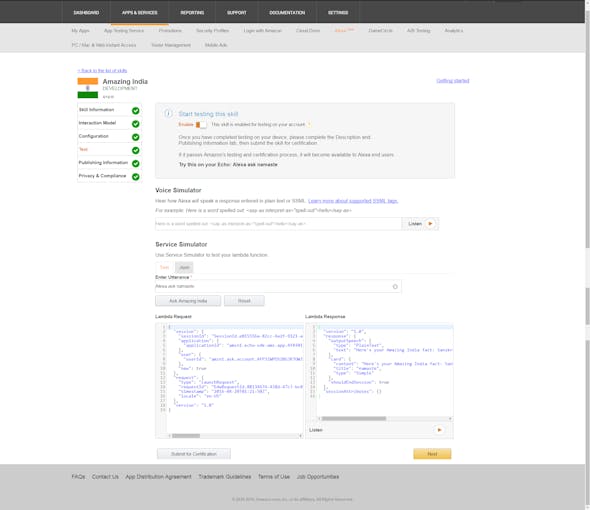This screenshot has height=510, width=590.
Task: Open Trademark Guidelines footer link
Action: point(225,477)
